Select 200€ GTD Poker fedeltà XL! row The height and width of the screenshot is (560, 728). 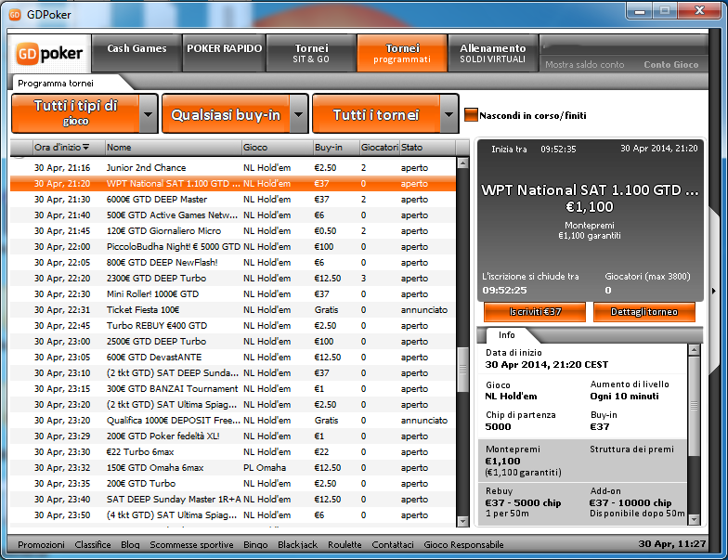(x=233, y=436)
